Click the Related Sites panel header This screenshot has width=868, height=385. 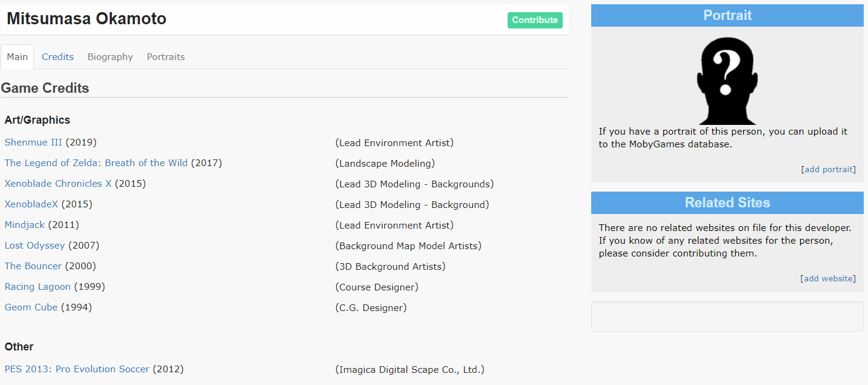(x=727, y=203)
